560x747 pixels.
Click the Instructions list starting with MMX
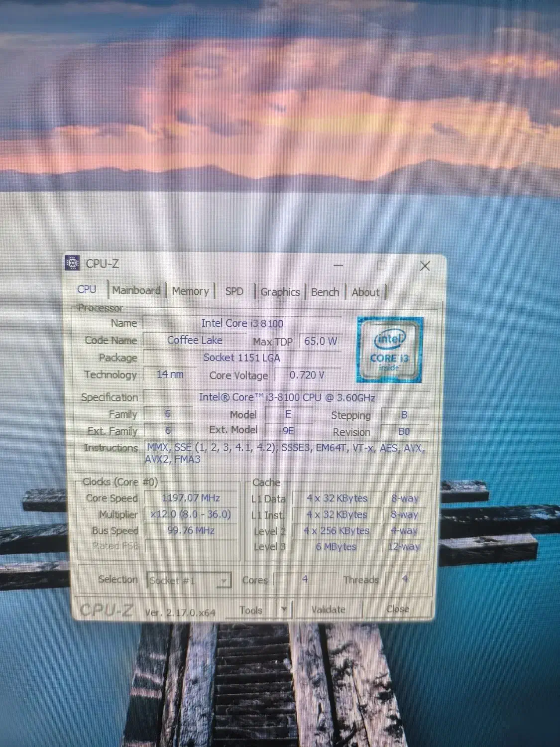coord(286,453)
